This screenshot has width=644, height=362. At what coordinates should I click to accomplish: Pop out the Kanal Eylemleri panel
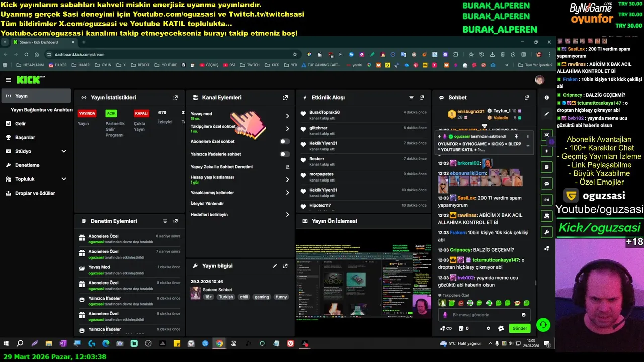pos(285,98)
